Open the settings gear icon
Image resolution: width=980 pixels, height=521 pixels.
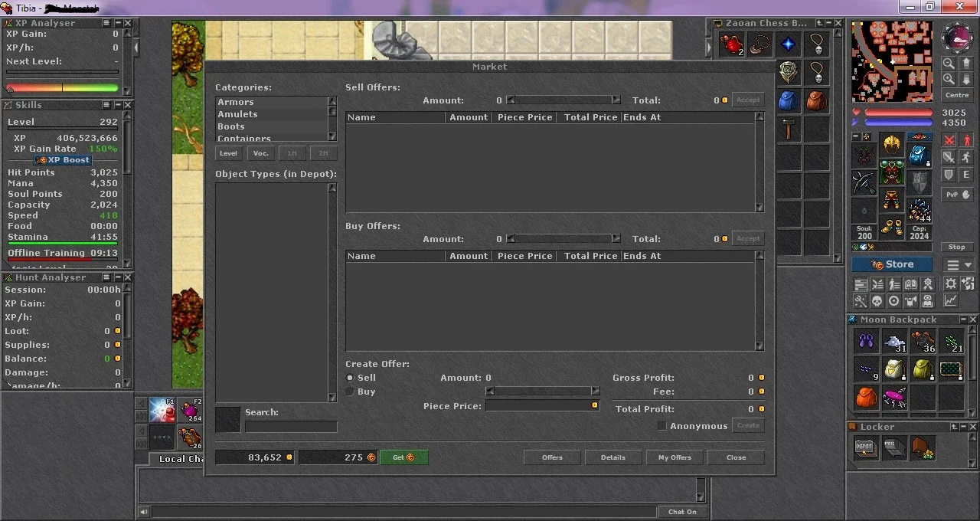coord(950,284)
